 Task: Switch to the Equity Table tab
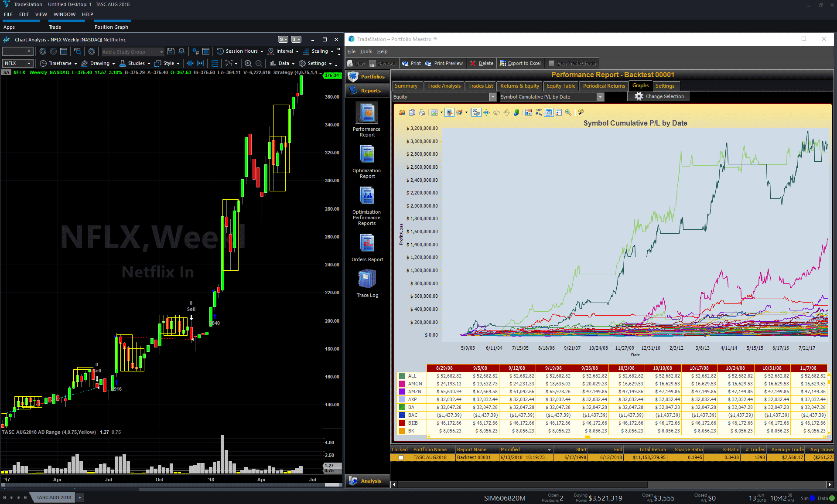pyautogui.click(x=561, y=86)
